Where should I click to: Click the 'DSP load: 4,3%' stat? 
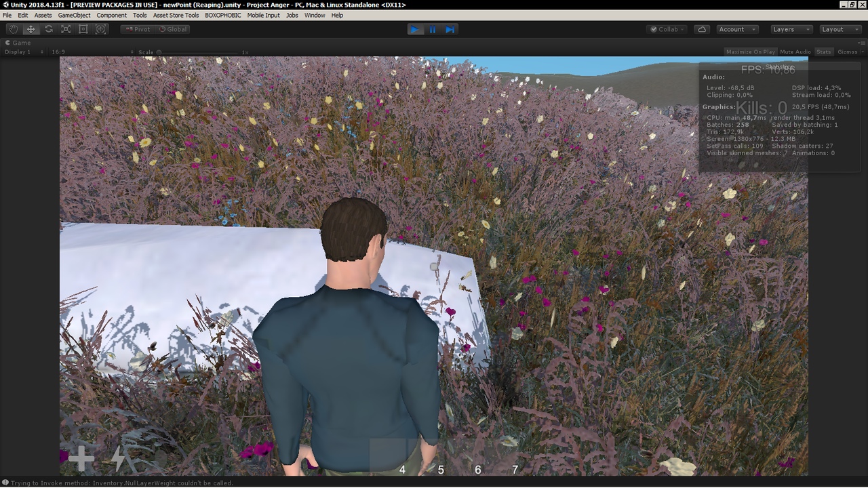(816, 88)
